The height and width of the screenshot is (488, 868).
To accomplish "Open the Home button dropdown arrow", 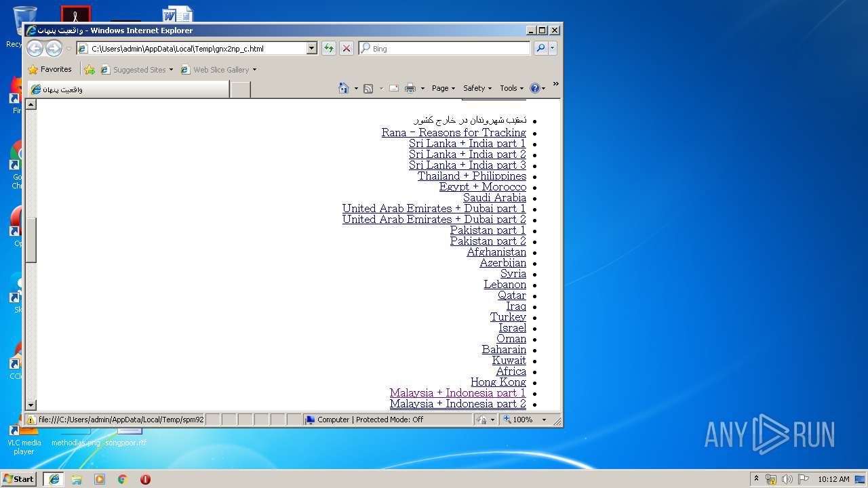I will click(356, 89).
